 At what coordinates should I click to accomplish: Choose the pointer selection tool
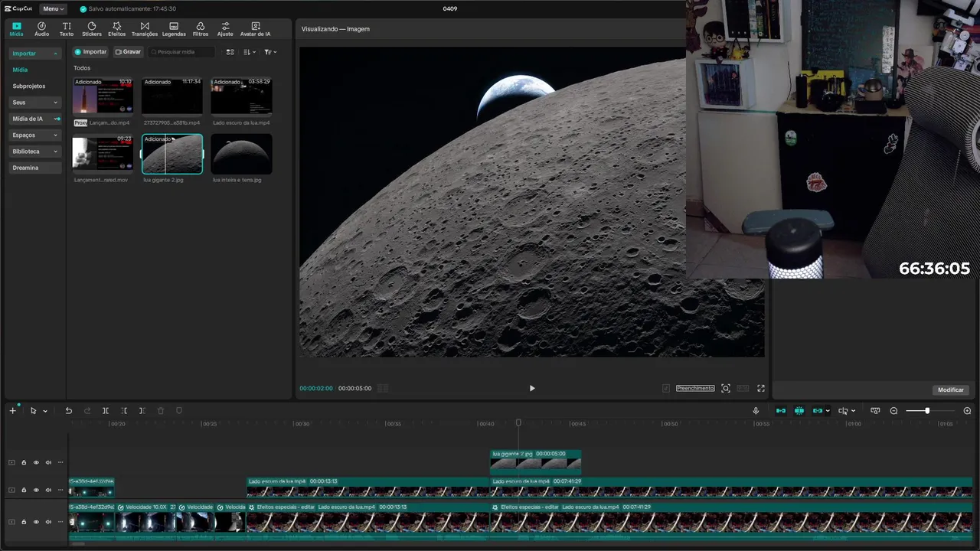pos(34,411)
